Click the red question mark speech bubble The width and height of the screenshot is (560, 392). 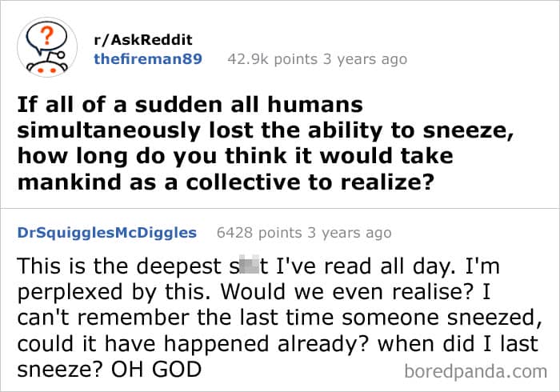pos(49,38)
